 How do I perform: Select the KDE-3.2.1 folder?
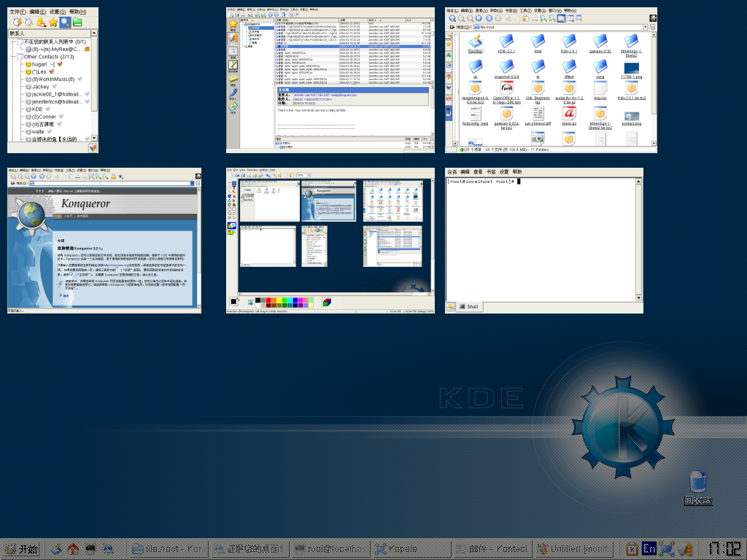coord(506,43)
